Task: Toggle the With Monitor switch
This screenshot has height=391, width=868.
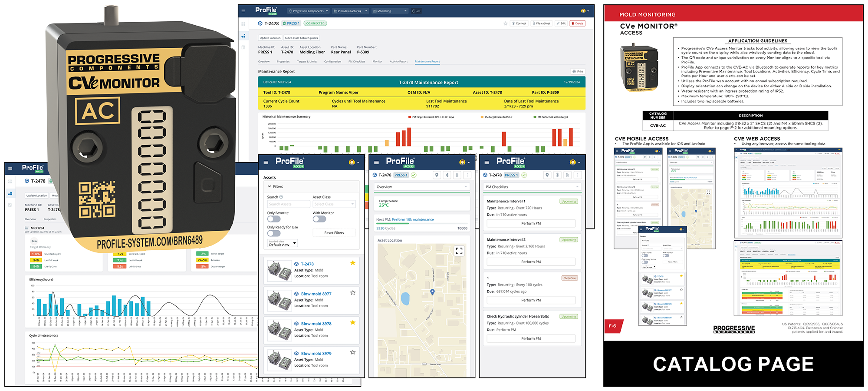Action: coord(319,219)
